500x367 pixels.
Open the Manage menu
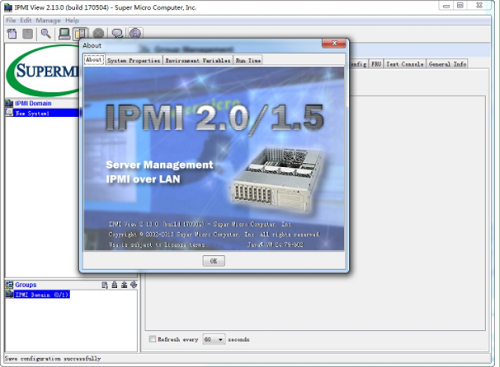point(48,20)
